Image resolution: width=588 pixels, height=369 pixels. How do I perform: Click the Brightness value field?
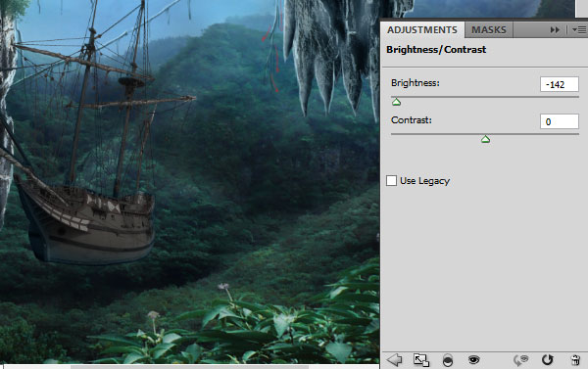[560, 84]
